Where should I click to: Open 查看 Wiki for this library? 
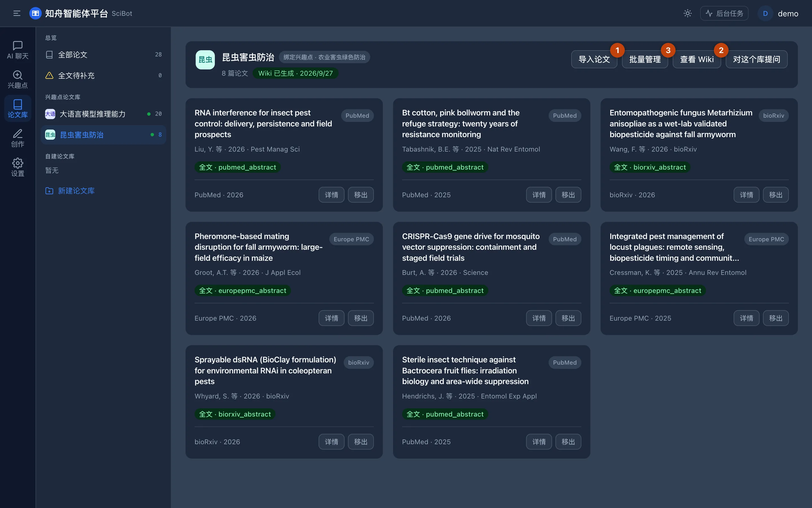697,60
